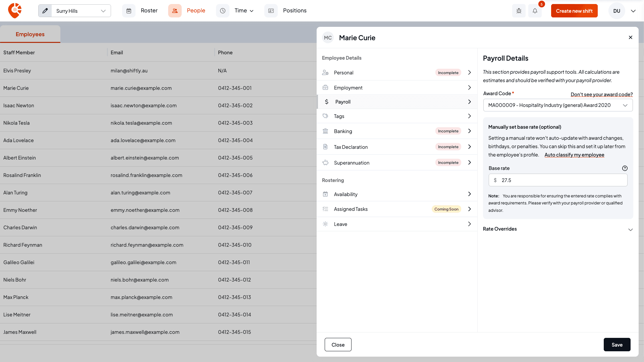The height and width of the screenshot is (362, 644).
Task: Open the Tax Declaration section row
Action: [x=397, y=147]
